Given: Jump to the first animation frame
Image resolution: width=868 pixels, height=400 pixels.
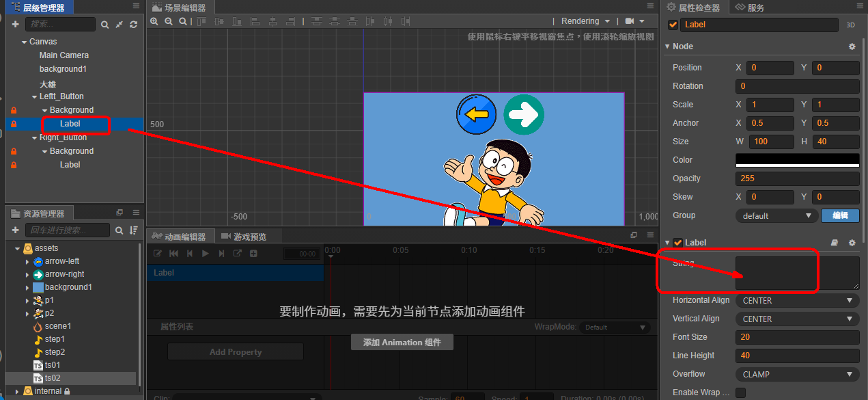Looking at the screenshot, I should tap(173, 254).
